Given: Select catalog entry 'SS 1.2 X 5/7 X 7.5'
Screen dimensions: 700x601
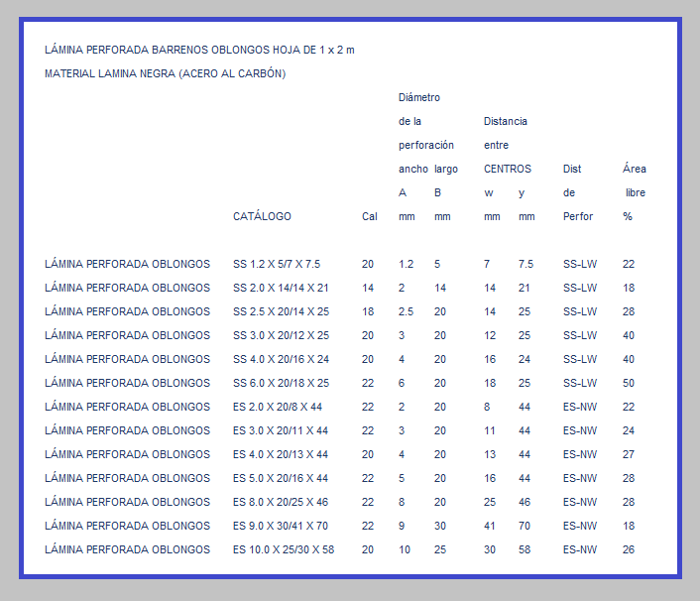Looking at the screenshot, I should pos(277,264).
